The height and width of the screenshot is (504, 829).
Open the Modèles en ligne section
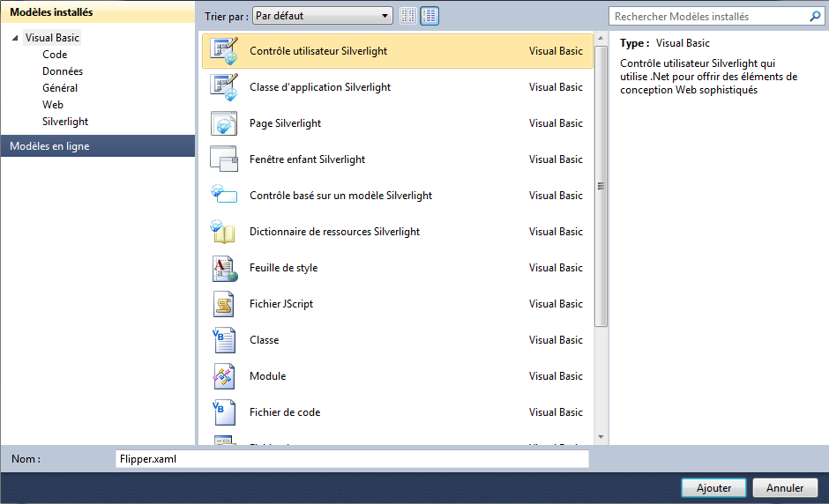click(x=97, y=146)
